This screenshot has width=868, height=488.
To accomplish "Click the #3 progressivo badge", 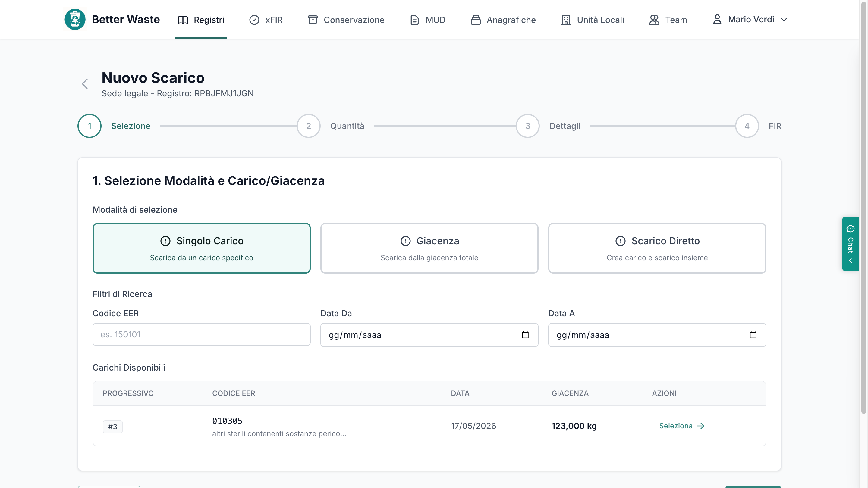I will pyautogui.click(x=112, y=427).
